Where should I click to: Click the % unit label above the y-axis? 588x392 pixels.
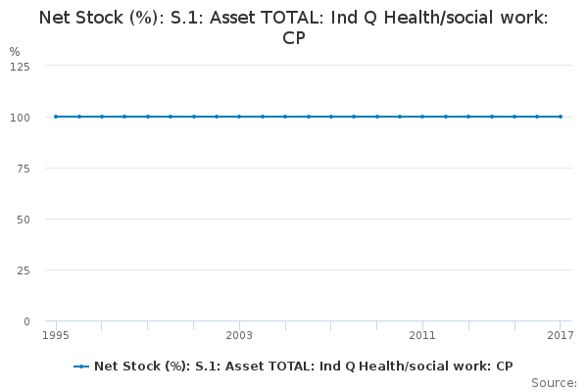pyautogui.click(x=15, y=51)
